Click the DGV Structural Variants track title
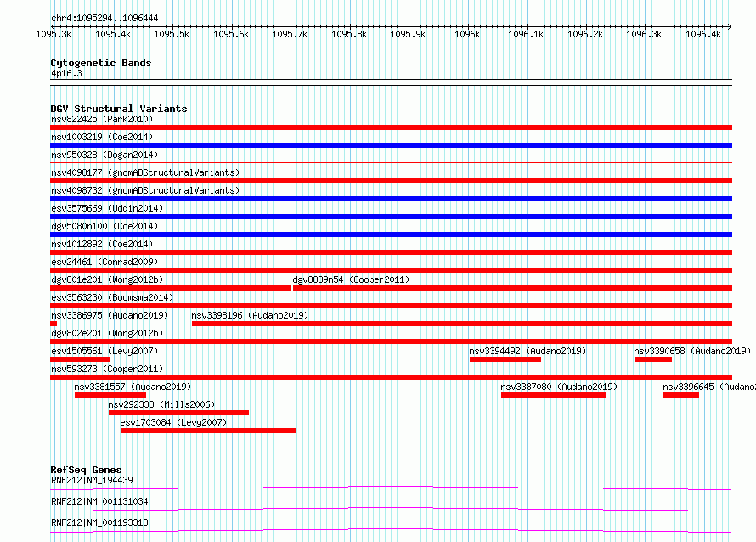Viewport: 756px width, 542px height. 119,109
